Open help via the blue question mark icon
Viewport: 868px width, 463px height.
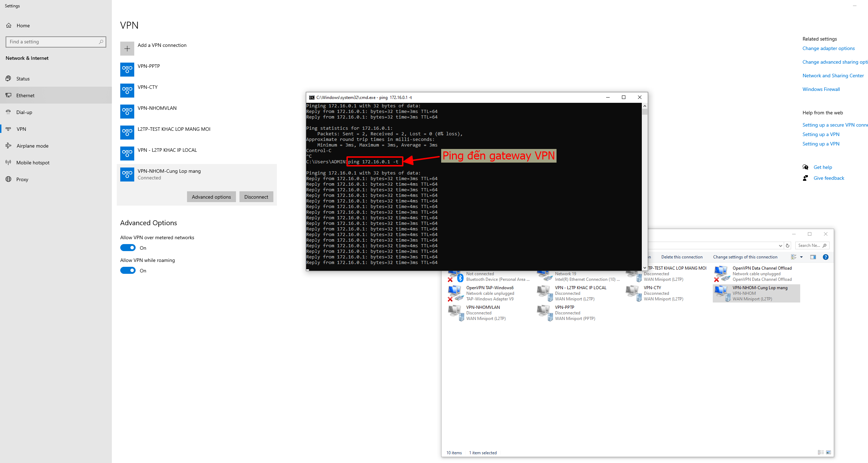tap(826, 257)
